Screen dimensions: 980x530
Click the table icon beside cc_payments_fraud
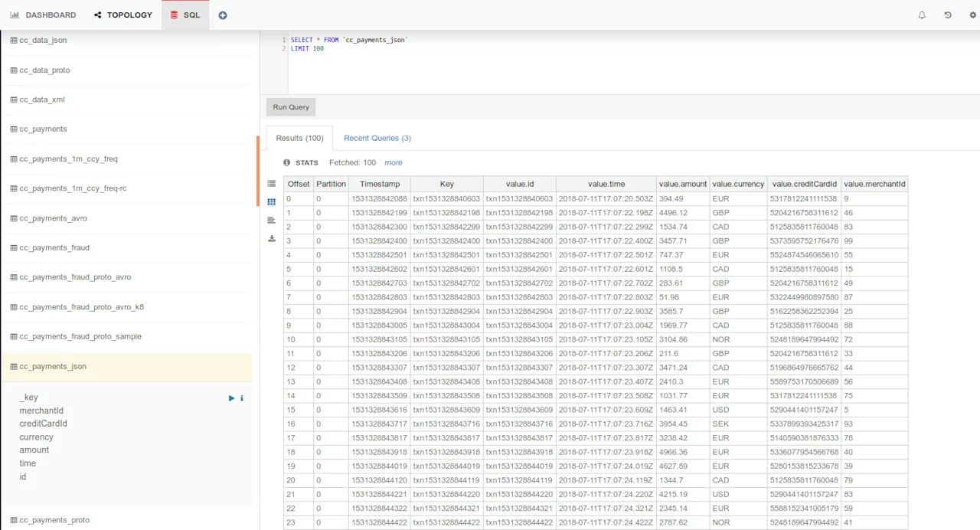12,247
